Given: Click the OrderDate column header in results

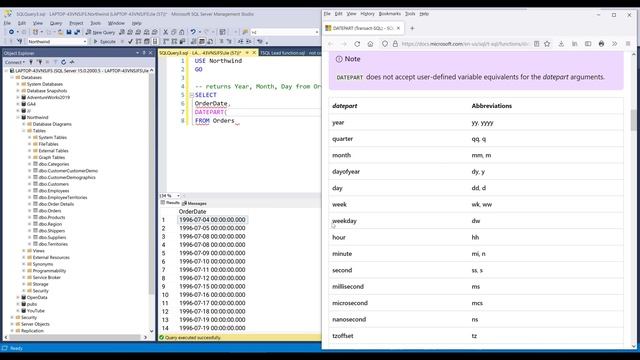Looking at the screenshot, I should tap(192, 211).
